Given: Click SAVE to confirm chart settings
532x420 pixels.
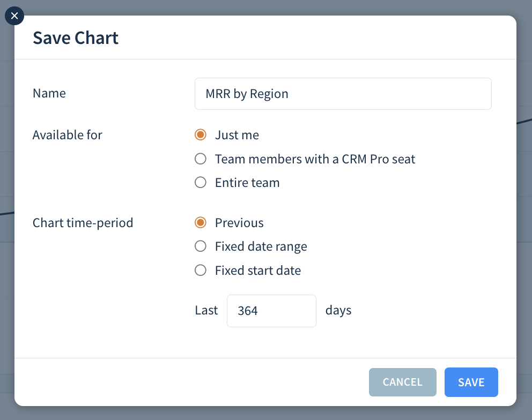Looking at the screenshot, I should pyautogui.click(x=471, y=382).
